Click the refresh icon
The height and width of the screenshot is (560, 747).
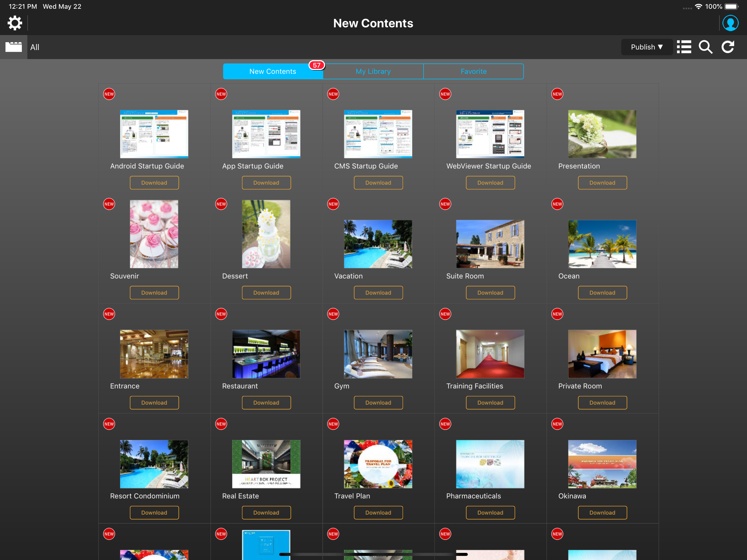pyautogui.click(x=728, y=47)
